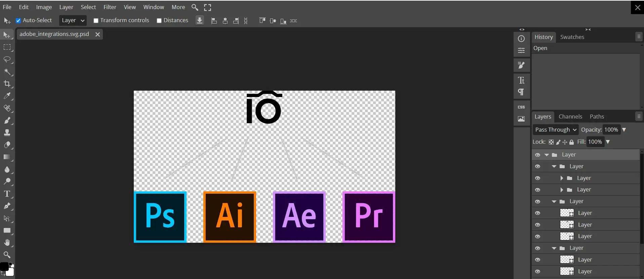Toggle lock image pixels brush icon
Screen dimensions: 644x279
point(558,142)
